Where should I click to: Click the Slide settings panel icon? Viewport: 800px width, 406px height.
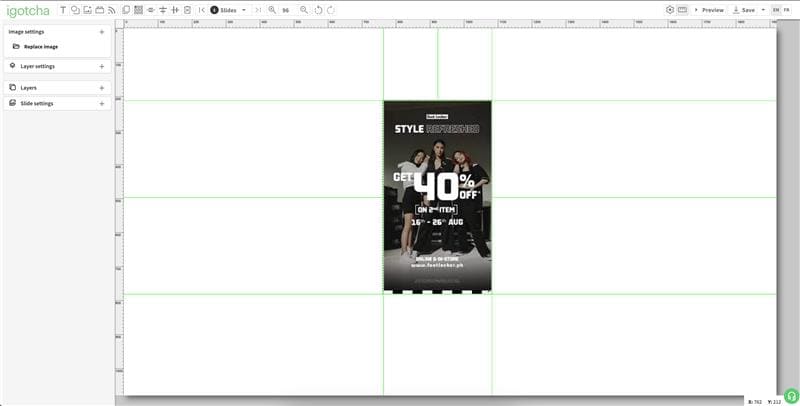[13, 103]
